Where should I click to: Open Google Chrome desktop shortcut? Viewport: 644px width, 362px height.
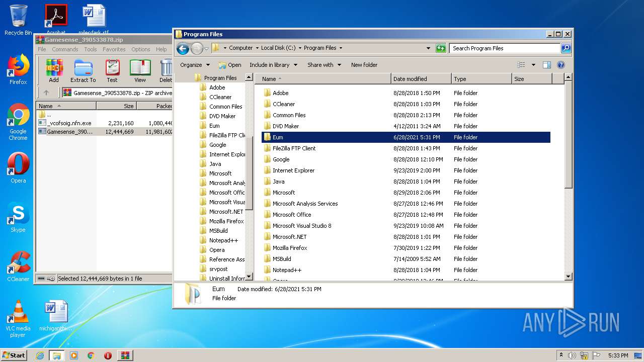[x=18, y=122]
